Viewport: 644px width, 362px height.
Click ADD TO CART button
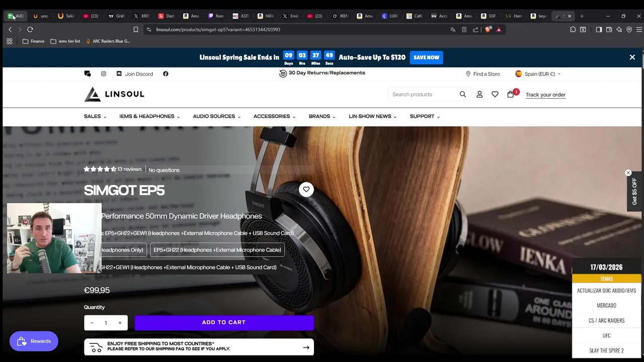click(x=224, y=323)
